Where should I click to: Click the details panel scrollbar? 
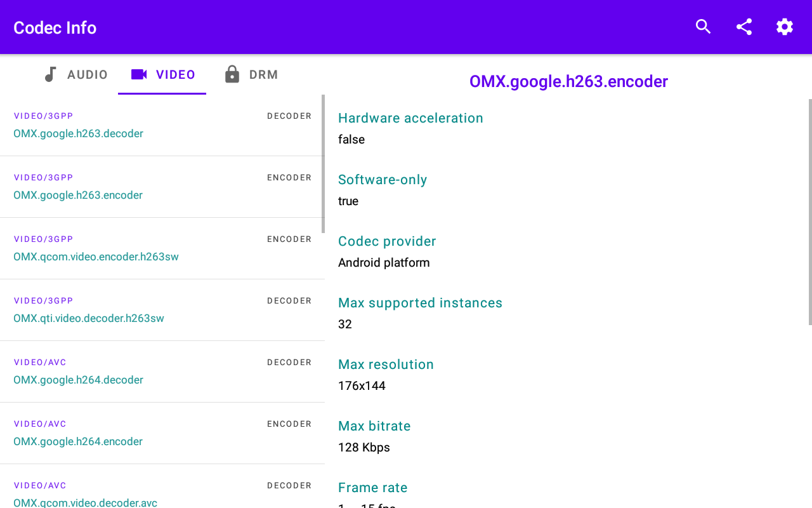coord(809,211)
